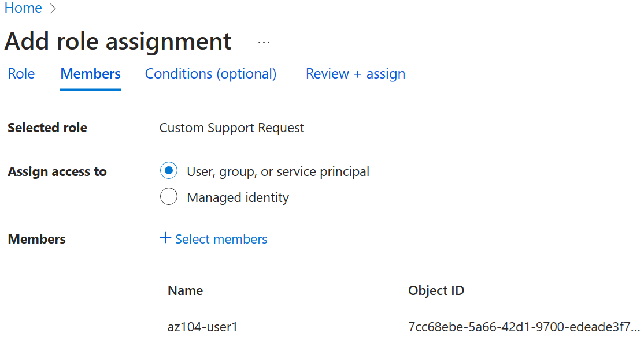The image size is (644, 340).
Task: Go to the Conditions (optional) tab
Action: [210, 74]
